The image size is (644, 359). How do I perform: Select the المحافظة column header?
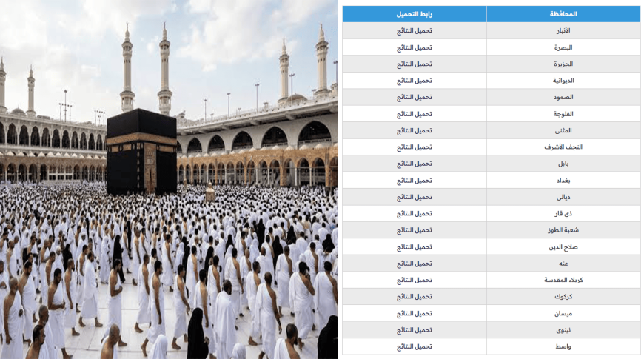coord(563,14)
